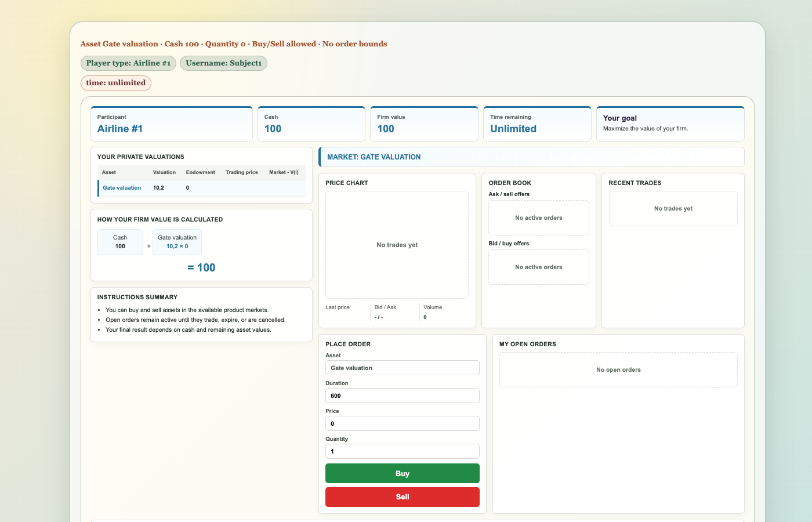Screen dimensions: 812x522
Task: Click the Username: Subject1 badge
Action: coord(223,63)
